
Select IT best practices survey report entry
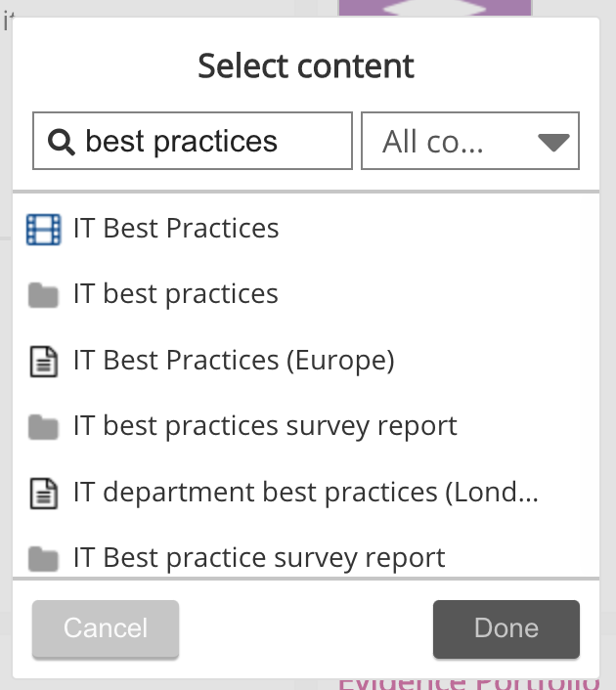click(x=265, y=427)
